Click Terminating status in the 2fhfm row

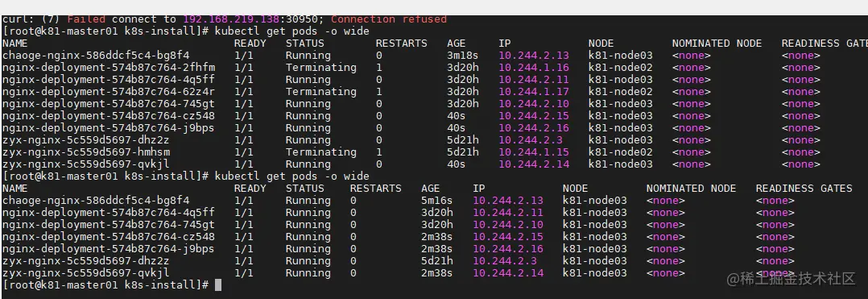(321, 68)
